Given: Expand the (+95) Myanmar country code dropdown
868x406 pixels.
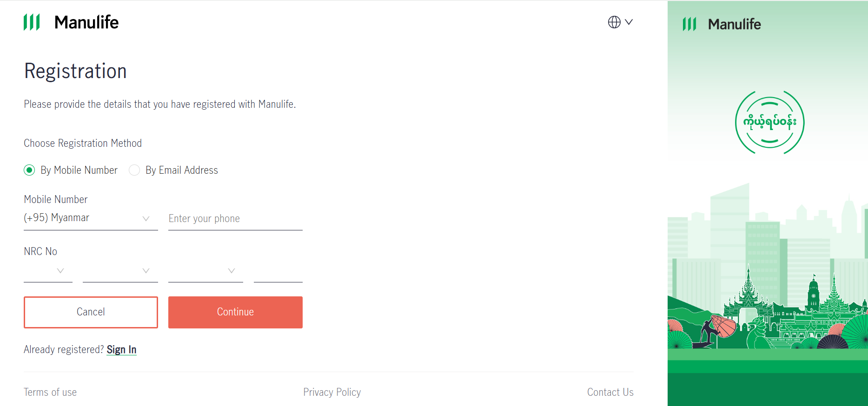Looking at the screenshot, I should (x=91, y=218).
